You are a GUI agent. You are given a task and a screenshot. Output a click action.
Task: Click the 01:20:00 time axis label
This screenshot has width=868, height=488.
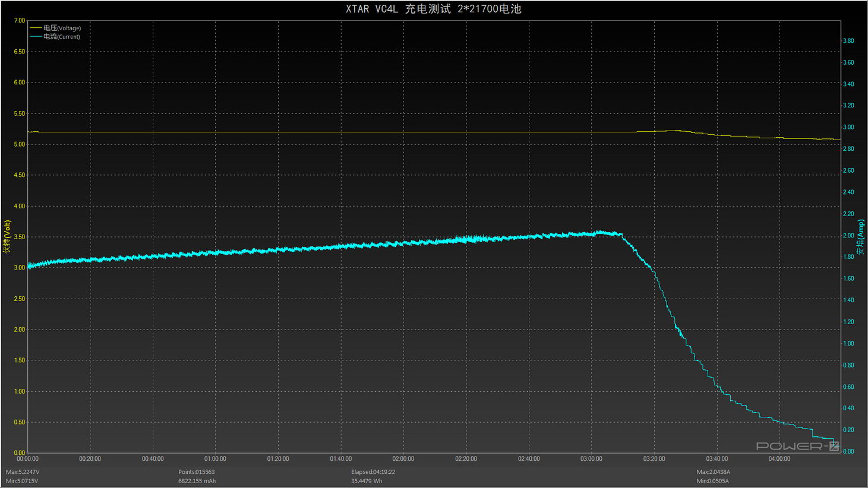click(x=278, y=459)
